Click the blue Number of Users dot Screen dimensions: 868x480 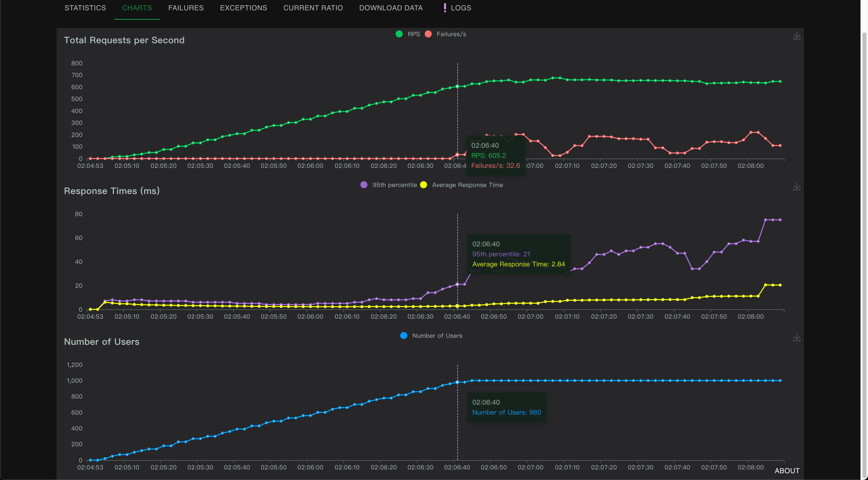coord(404,335)
